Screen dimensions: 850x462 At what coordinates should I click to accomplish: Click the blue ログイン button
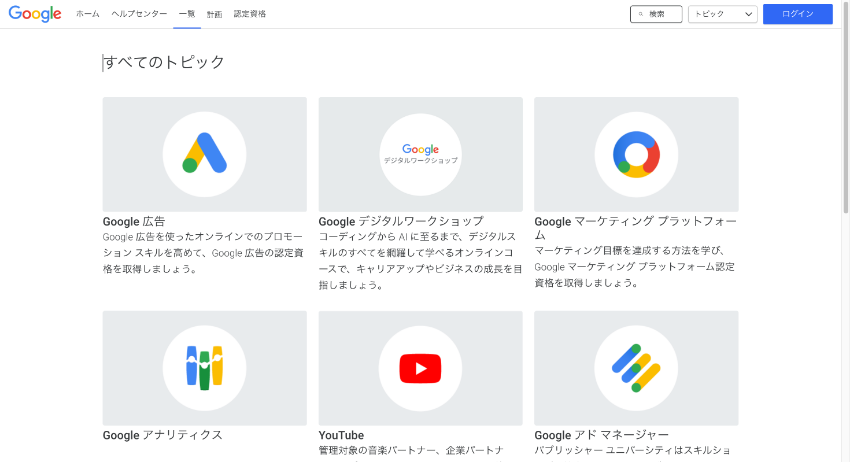click(x=797, y=14)
